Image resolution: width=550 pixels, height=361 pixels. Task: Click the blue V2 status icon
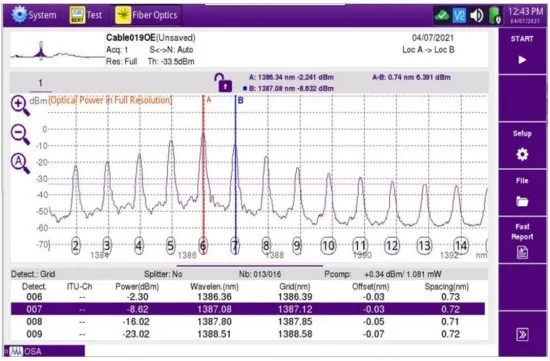[x=459, y=16]
